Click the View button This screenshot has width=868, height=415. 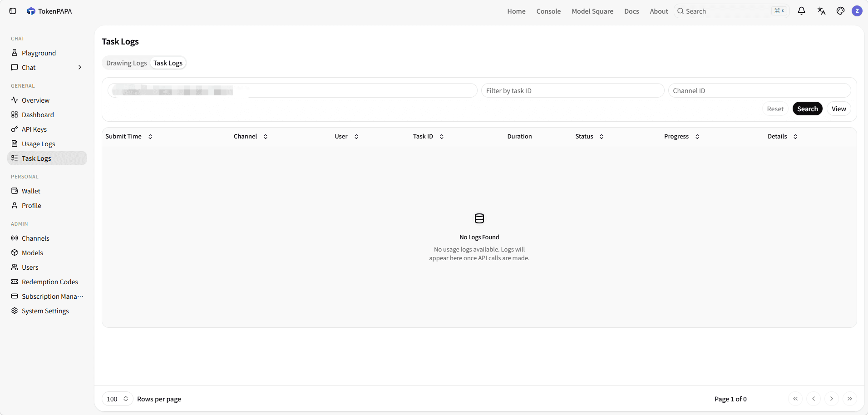839,109
